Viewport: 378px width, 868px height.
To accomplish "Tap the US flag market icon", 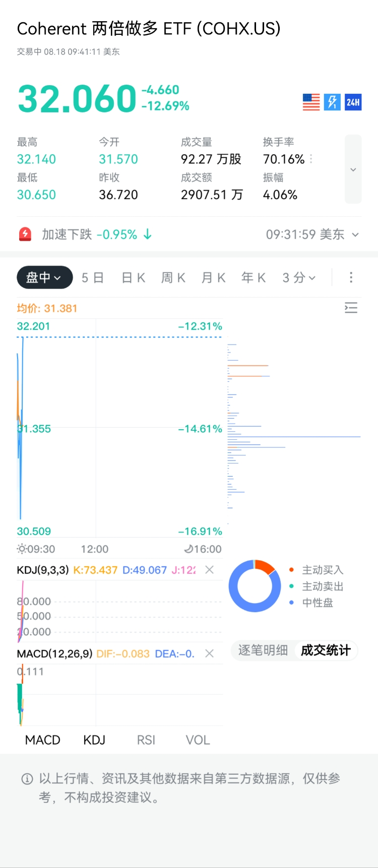I will point(311,102).
